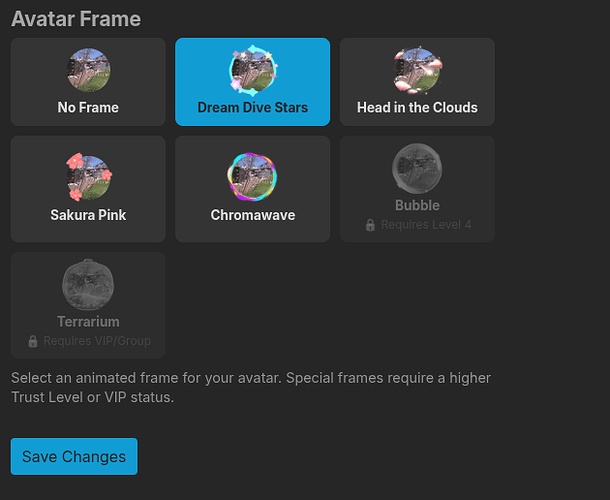Image resolution: width=610 pixels, height=500 pixels.
Task: Click the greyed Bubble avatar preview
Action: point(417,168)
